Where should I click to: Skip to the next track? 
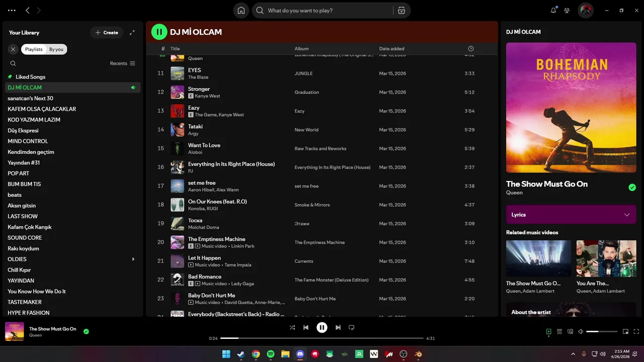pyautogui.click(x=338, y=327)
